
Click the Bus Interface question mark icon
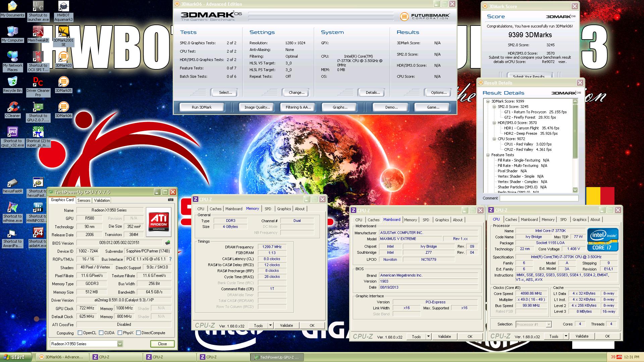tap(170, 259)
